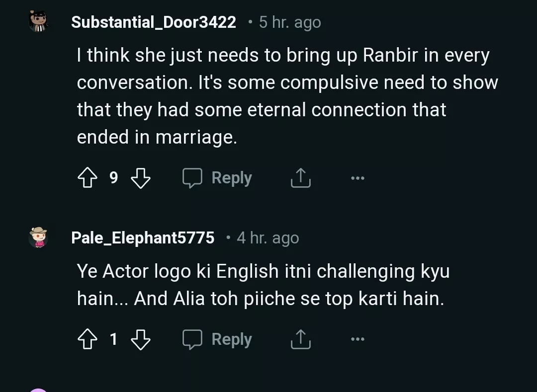Share Substantial_Door3422's comment

coord(300,178)
